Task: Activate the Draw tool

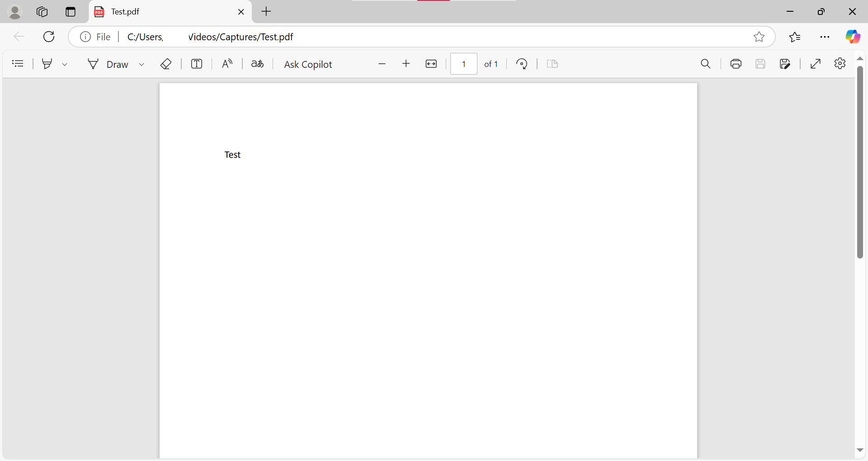Action: pos(108,64)
